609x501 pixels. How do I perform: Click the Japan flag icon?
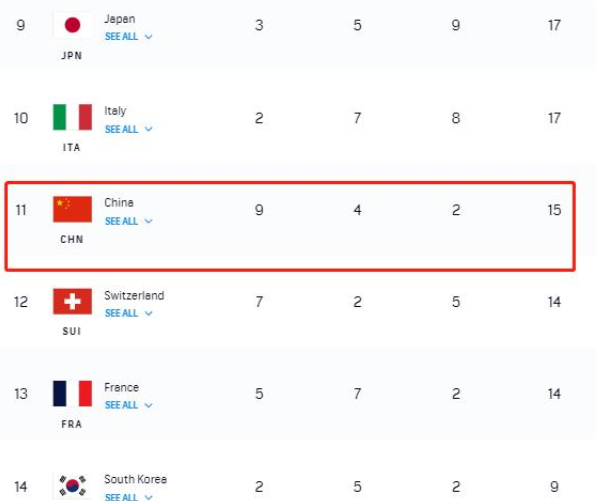72,26
